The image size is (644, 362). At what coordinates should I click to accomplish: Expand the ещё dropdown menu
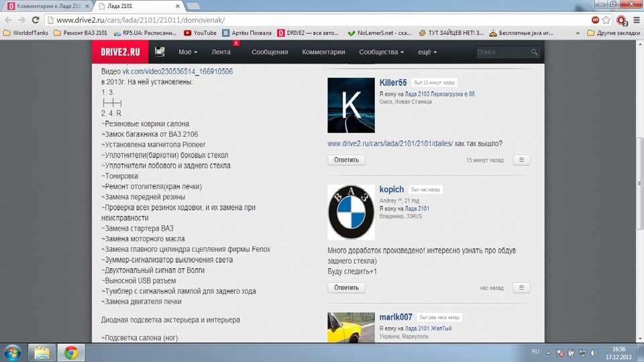[x=427, y=52]
